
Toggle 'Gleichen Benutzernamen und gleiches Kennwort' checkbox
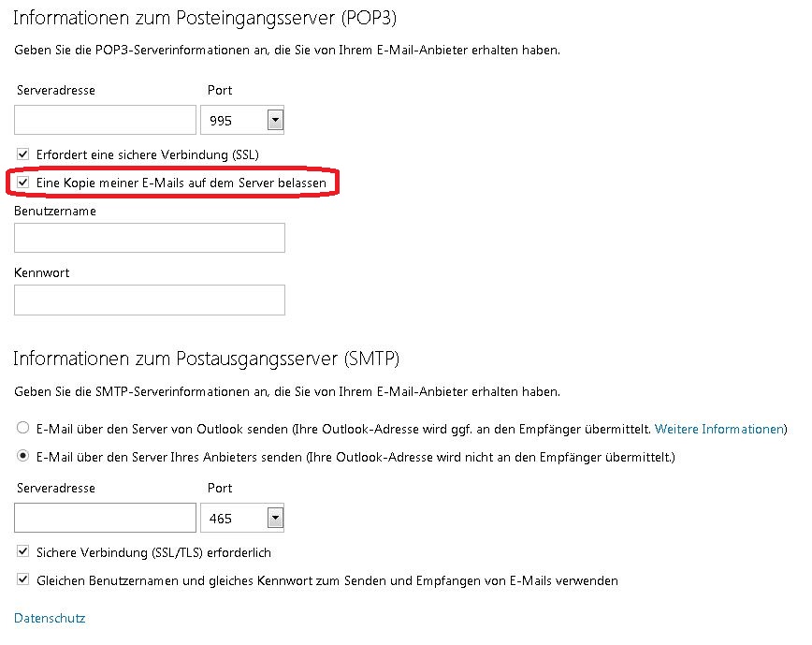[22, 579]
